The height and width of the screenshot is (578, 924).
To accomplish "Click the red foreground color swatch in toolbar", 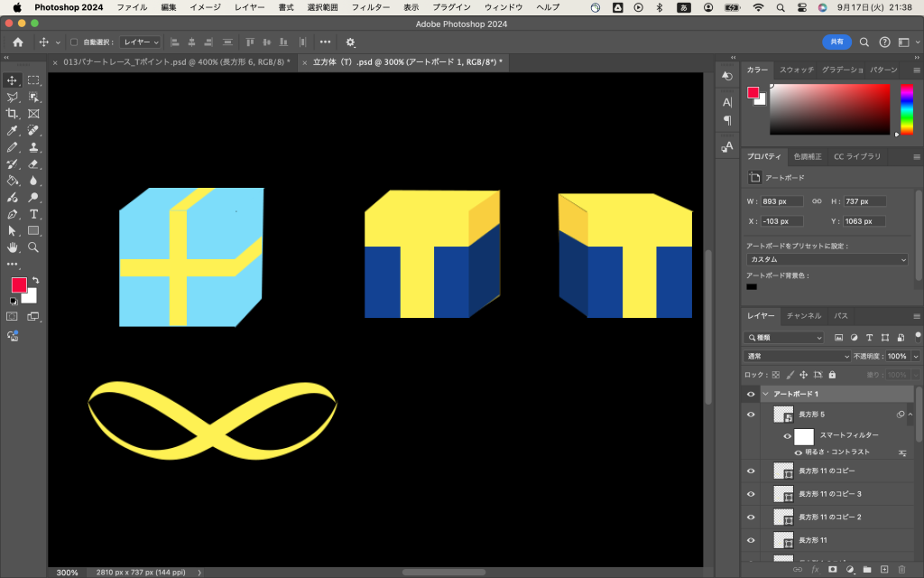I will click(x=18, y=284).
